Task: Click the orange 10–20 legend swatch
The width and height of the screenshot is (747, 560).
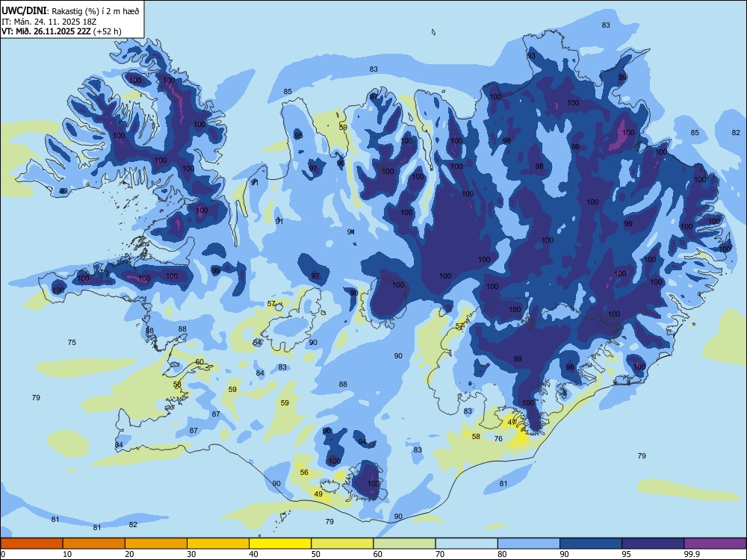Action: 94,544
